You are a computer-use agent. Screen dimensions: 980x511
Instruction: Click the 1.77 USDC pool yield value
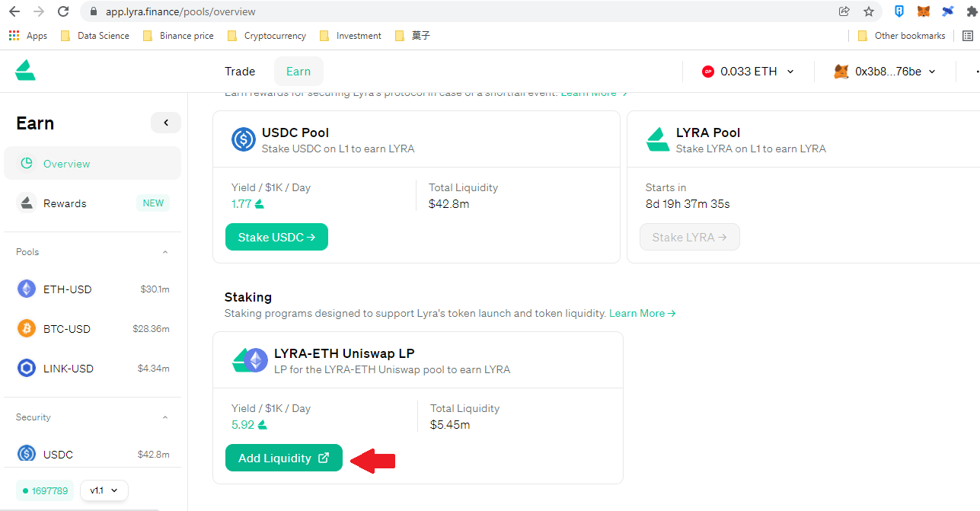point(241,203)
